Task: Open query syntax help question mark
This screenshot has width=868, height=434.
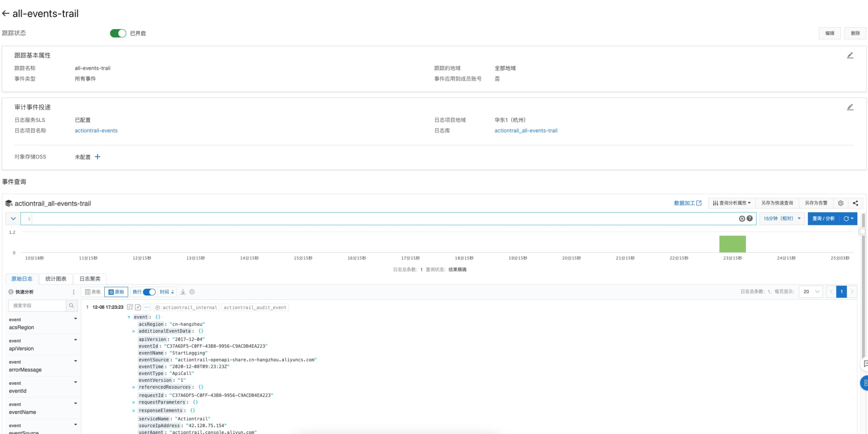Action: [750, 218]
